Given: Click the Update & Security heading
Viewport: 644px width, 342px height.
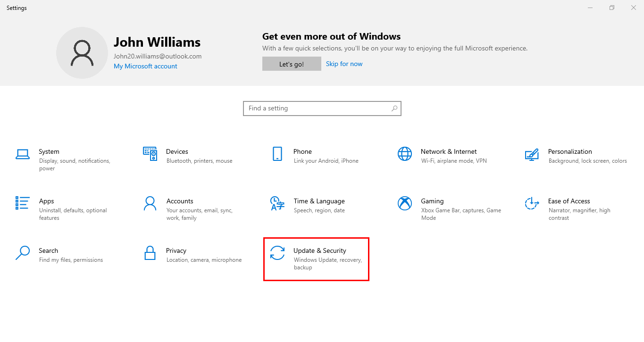Looking at the screenshot, I should click(320, 251).
